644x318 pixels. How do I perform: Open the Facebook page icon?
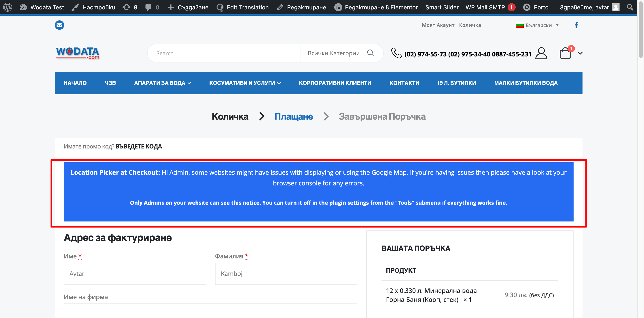click(576, 25)
